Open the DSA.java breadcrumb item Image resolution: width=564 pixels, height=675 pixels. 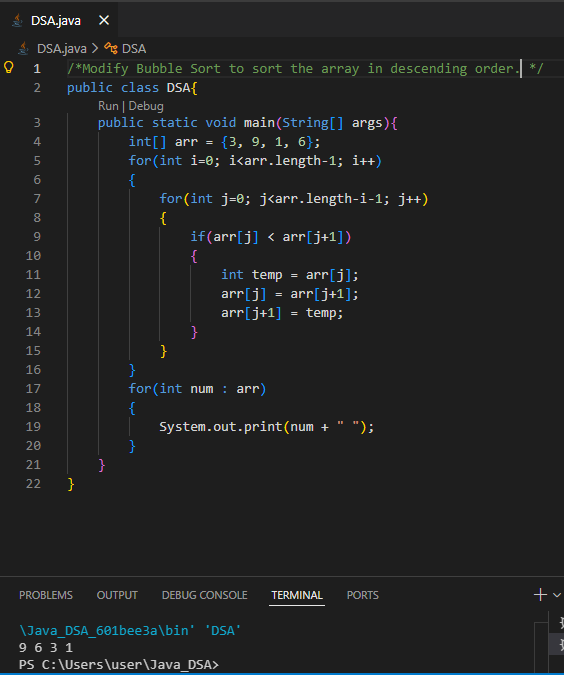pos(62,49)
